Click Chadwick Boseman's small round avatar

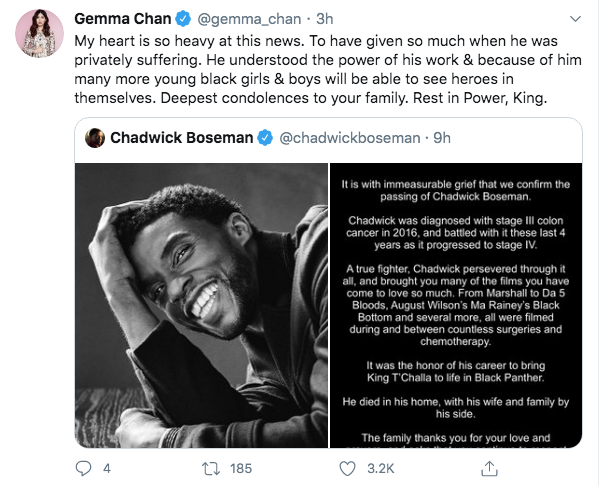click(95, 137)
